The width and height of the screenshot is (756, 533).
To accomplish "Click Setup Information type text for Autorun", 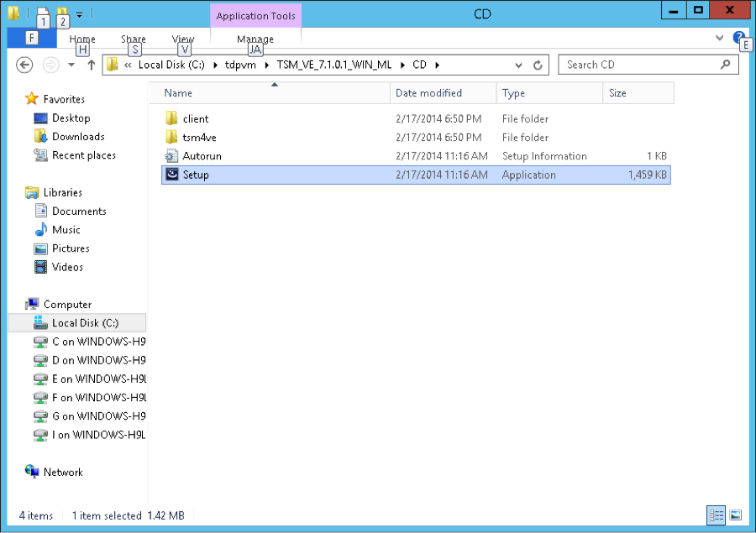I will (544, 156).
